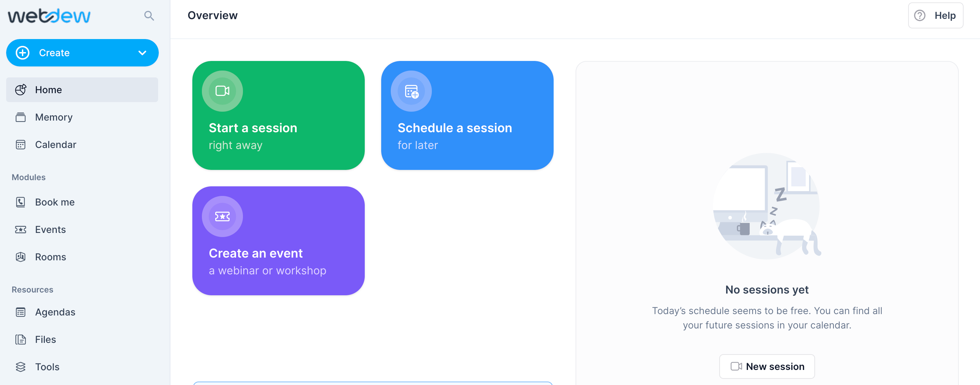Click the webdew logo

(x=50, y=16)
